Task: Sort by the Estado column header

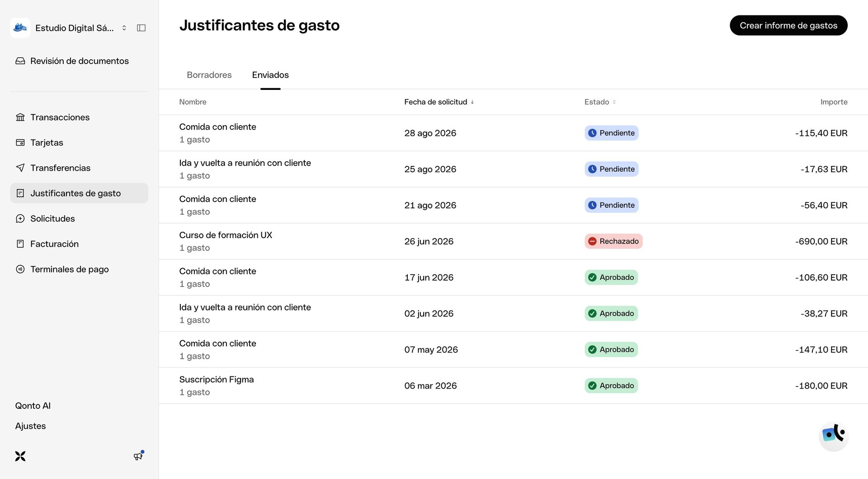Action: [600, 102]
